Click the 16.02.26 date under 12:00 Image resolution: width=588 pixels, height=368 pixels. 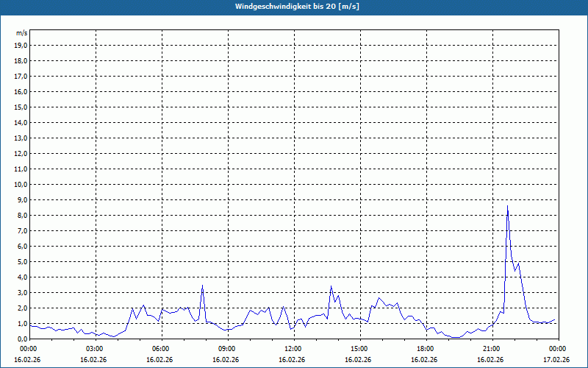(x=292, y=360)
